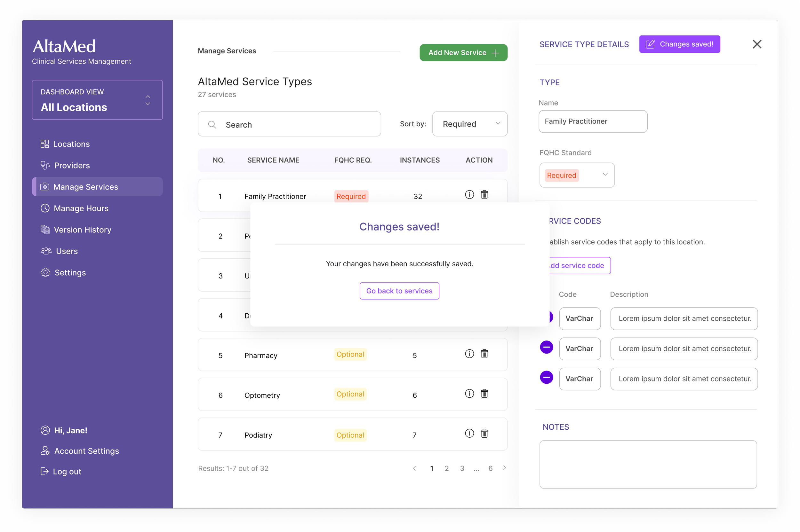Click the NO. column header
Viewport: 800px width, 532px height.
tap(219, 160)
